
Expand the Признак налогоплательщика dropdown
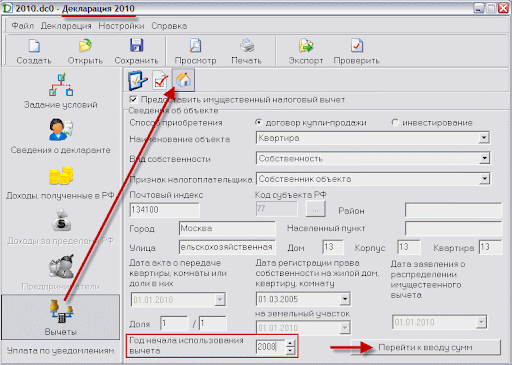[484, 179]
